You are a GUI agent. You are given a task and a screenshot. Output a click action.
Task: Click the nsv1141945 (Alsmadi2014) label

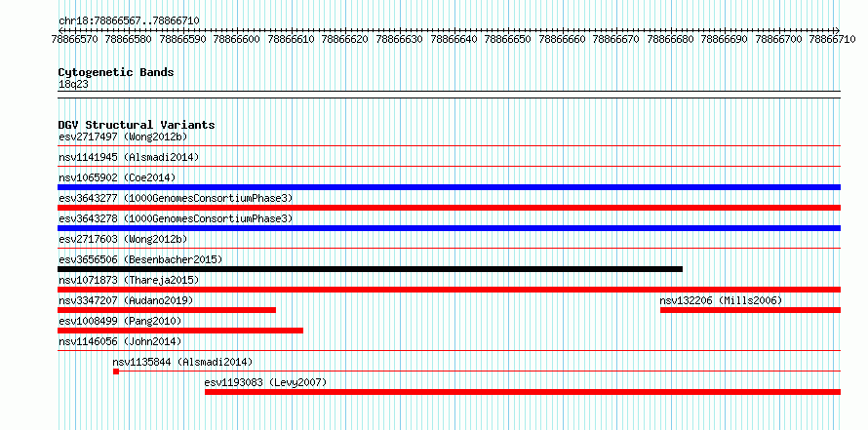pos(129,157)
